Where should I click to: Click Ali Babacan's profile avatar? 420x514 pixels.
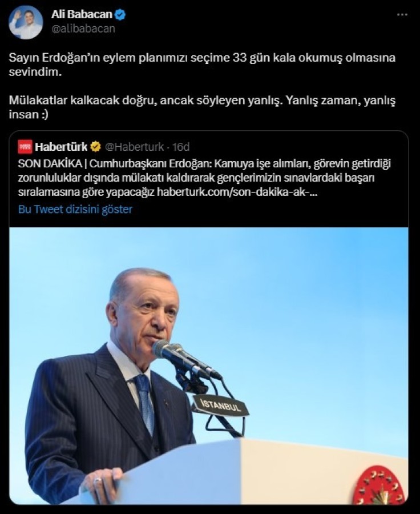26,23
